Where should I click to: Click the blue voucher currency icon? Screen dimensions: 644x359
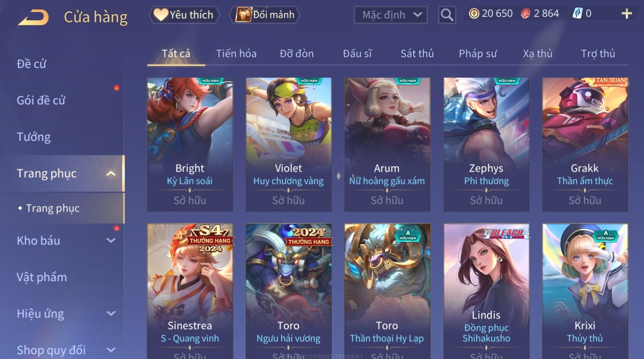(577, 14)
